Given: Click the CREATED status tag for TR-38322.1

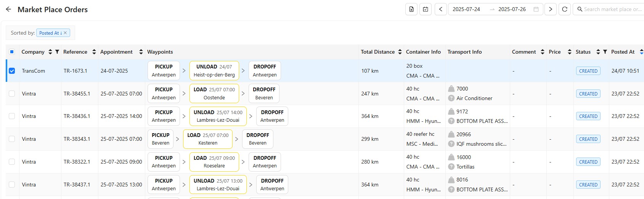Looking at the screenshot, I should pos(588,162).
